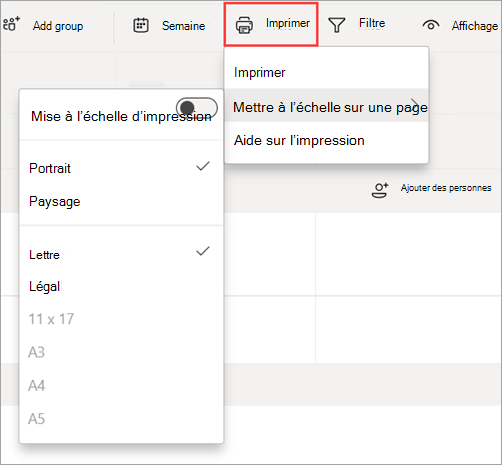This screenshot has height=465, width=502.
Task: Click the printer icon in toolbar
Action: coord(244,25)
